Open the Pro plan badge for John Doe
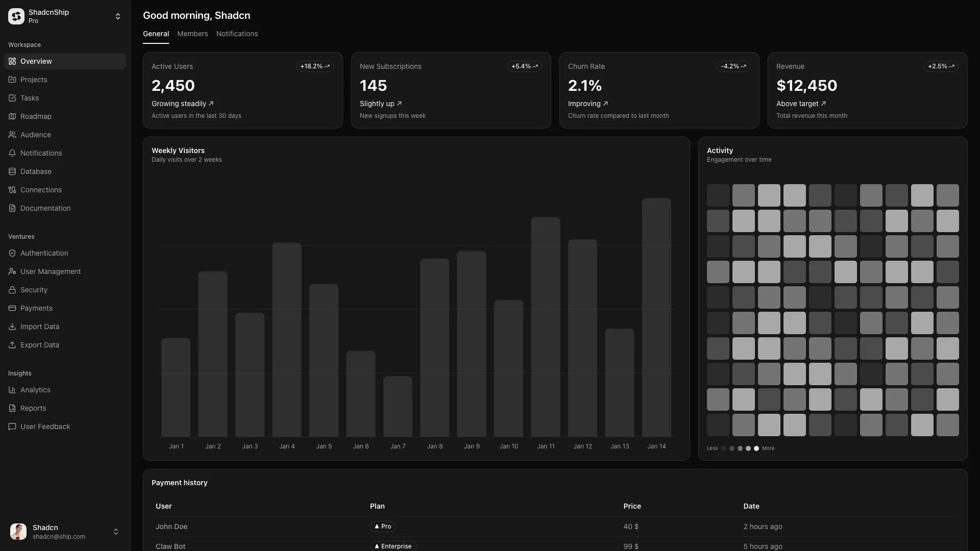 (382, 527)
